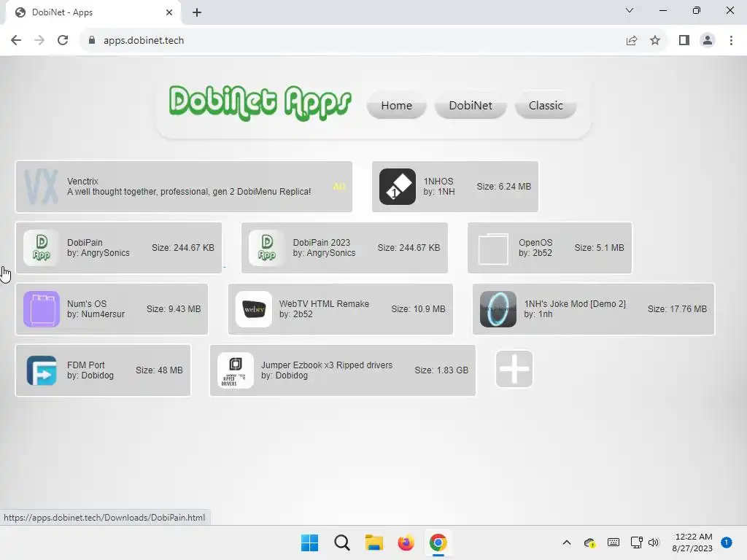747x560 pixels.
Task: Open the DobiNet nav button
Action: 471,105
